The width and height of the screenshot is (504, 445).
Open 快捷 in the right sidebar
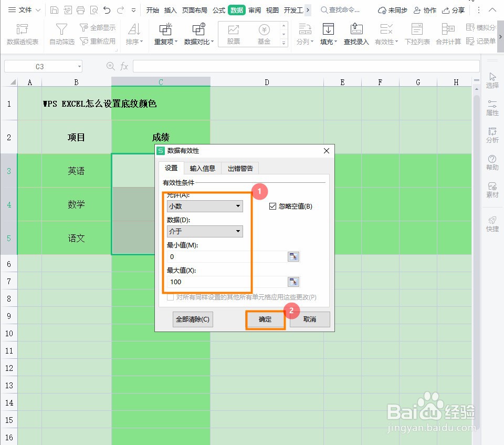[x=492, y=224]
